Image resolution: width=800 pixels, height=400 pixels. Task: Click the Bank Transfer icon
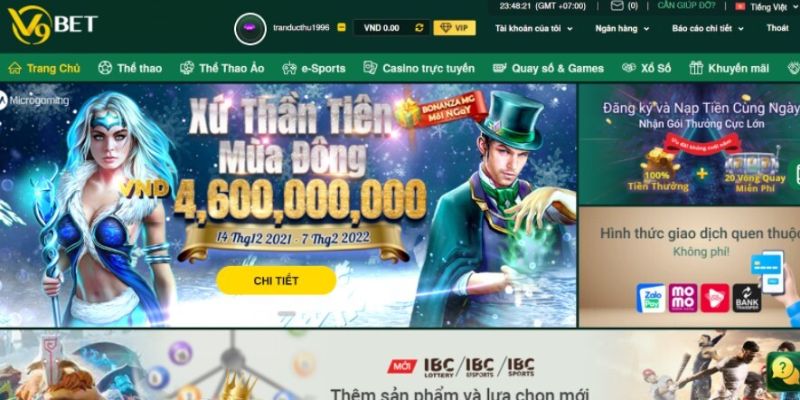coord(746,298)
